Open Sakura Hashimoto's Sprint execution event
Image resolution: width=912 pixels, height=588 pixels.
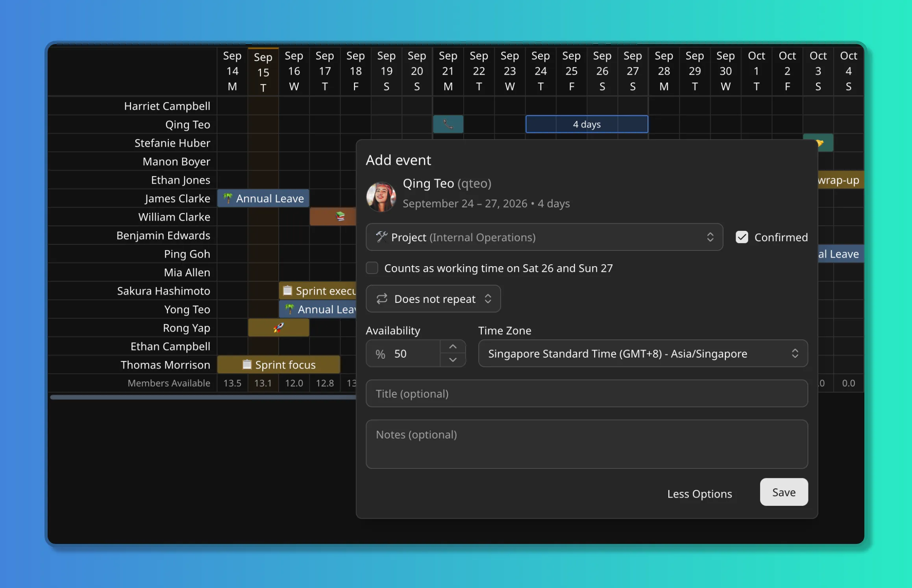click(318, 291)
